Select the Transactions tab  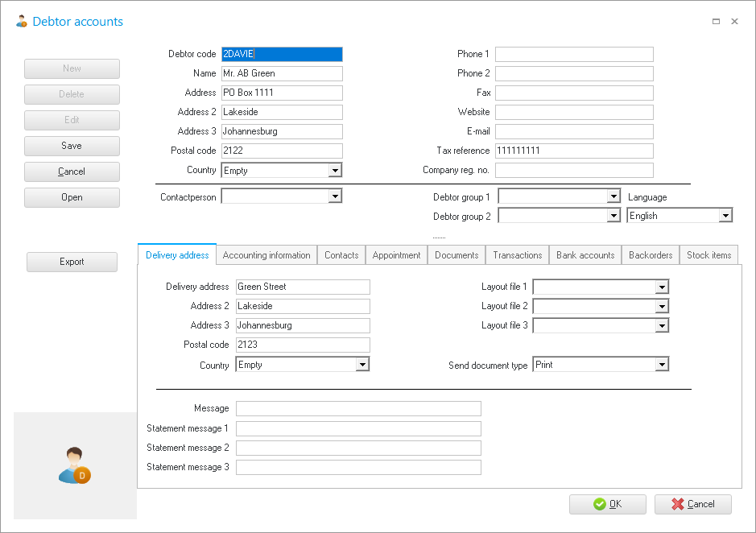518,255
